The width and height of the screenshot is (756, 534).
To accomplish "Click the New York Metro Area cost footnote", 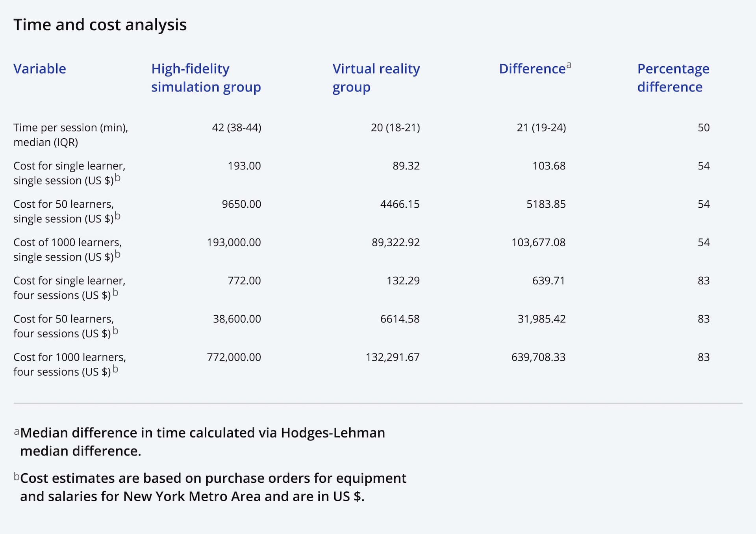I will pyautogui.click(x=210, y=487).
